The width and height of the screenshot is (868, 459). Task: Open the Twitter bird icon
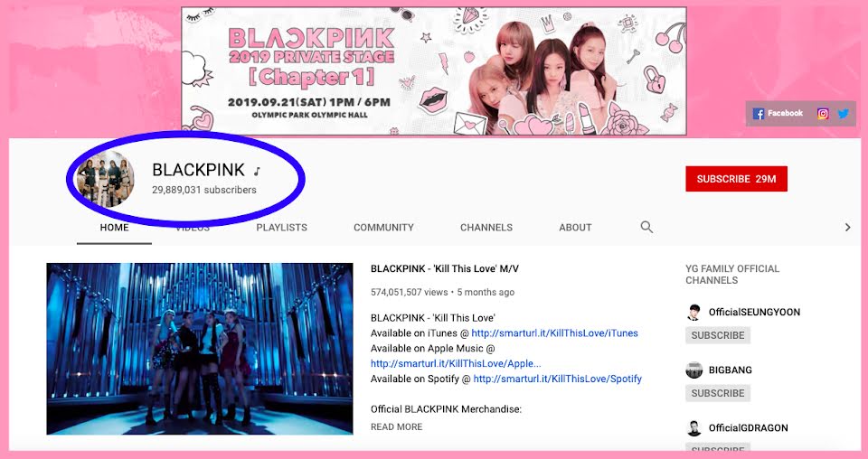click(843, 113)
